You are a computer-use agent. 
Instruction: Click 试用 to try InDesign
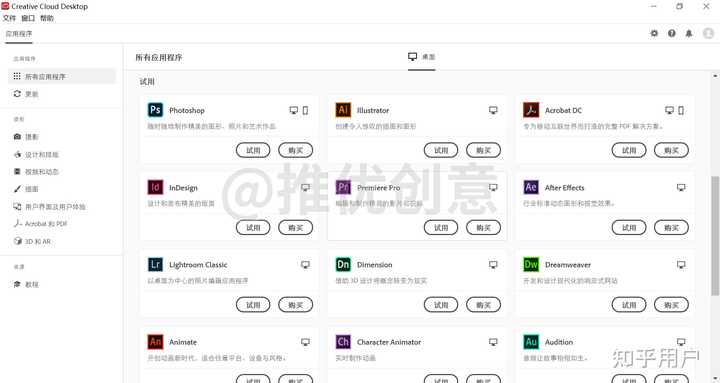(x=253, y=227)
